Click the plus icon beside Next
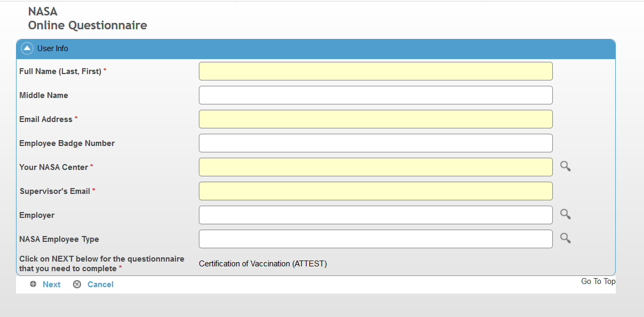 click(33, 284)
